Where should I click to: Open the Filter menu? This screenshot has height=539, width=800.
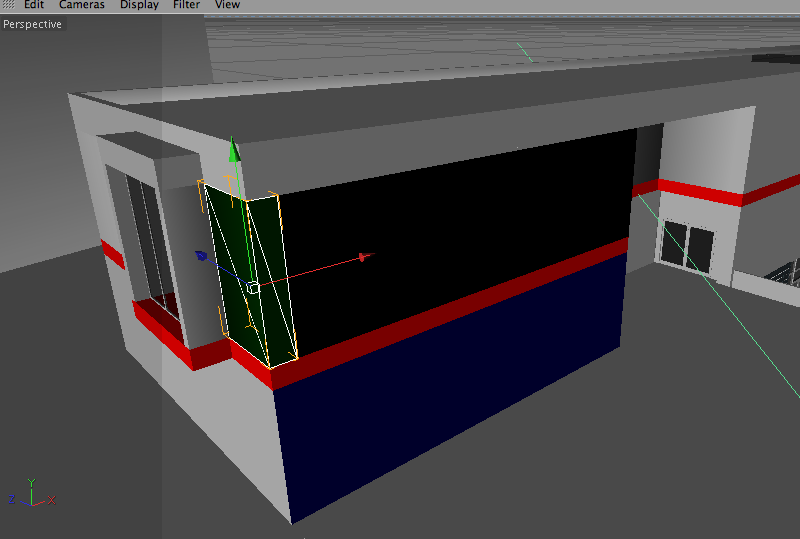[x=186, y=5]
